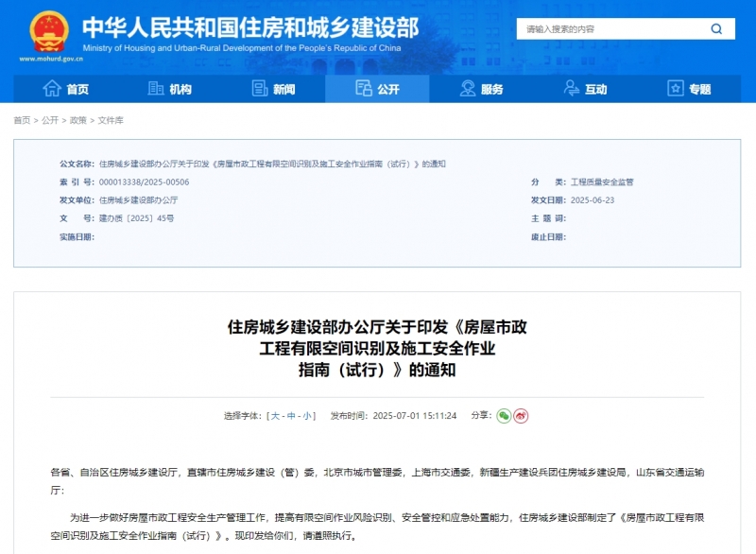Click the issuing unit 住房城乡建设部办公厅
756x554 pixels.
138,200
